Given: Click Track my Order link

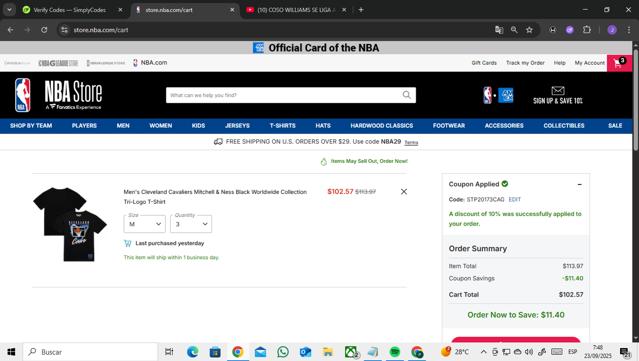Looking at the screenshot, I should click(525, 63).
